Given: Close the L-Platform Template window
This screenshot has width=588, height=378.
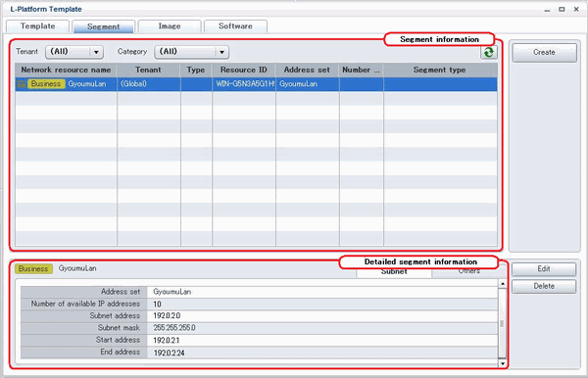Looking at the screenshot, I should 576,10.
